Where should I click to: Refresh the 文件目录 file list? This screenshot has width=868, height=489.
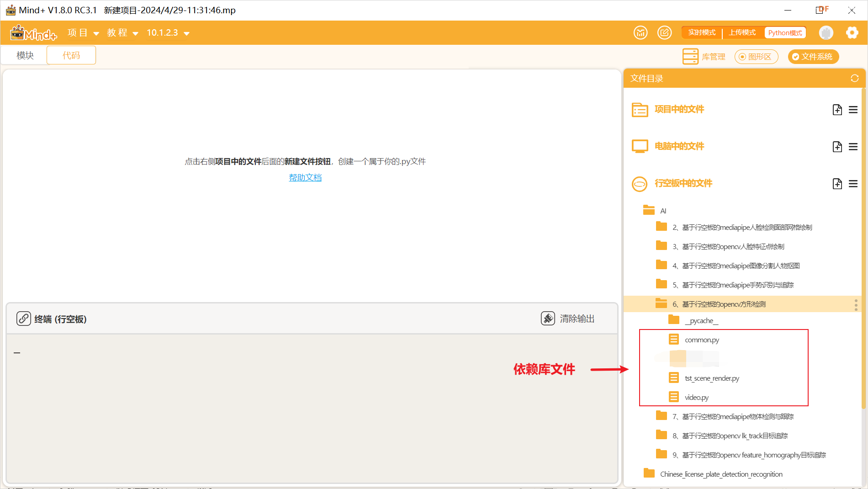(855, 79)
